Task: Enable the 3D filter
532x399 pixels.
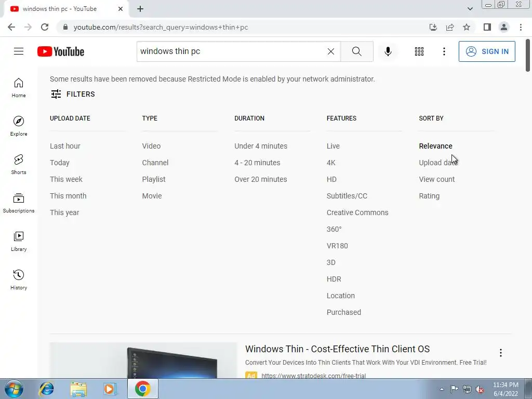Action: (331, 262)
